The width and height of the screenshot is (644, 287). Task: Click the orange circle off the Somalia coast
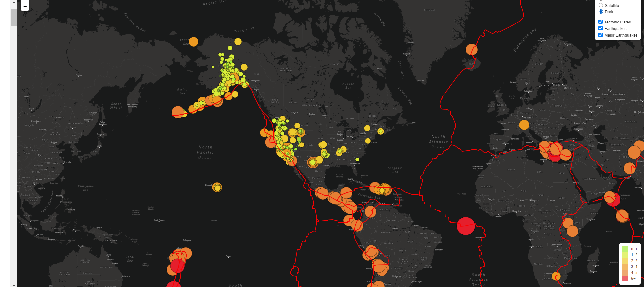tap(622, 216)
